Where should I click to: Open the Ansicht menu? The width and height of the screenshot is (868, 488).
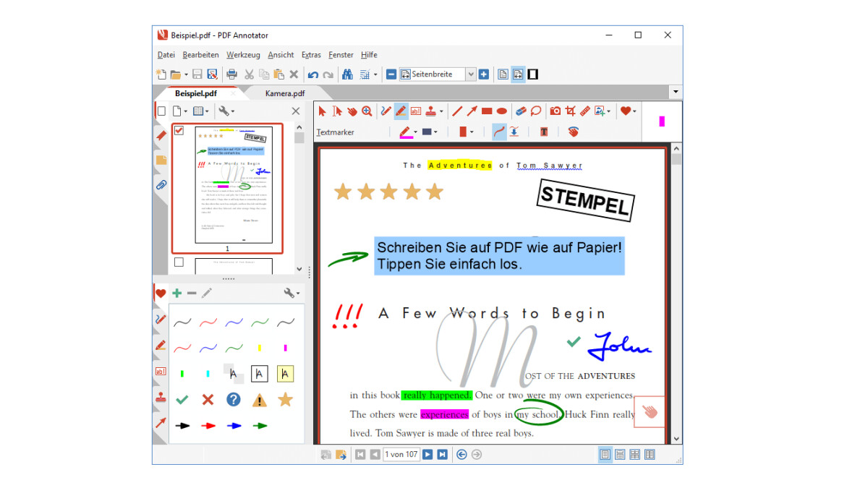point(281,55)
